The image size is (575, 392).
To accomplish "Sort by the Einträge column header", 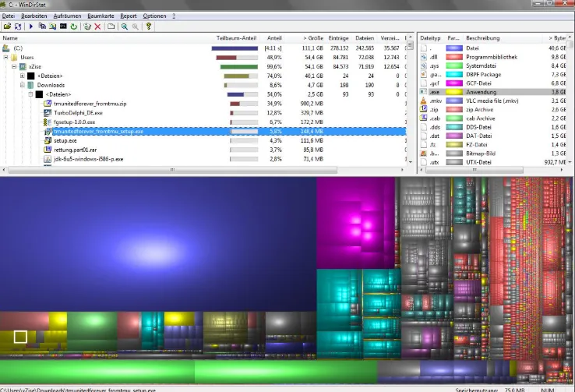I will coord(338,37).
